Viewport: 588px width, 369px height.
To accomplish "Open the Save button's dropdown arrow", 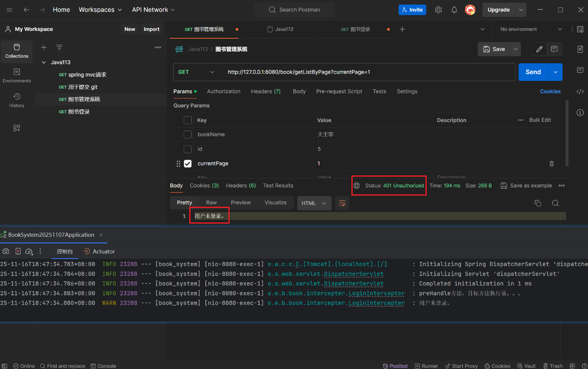I will [516, 49].
